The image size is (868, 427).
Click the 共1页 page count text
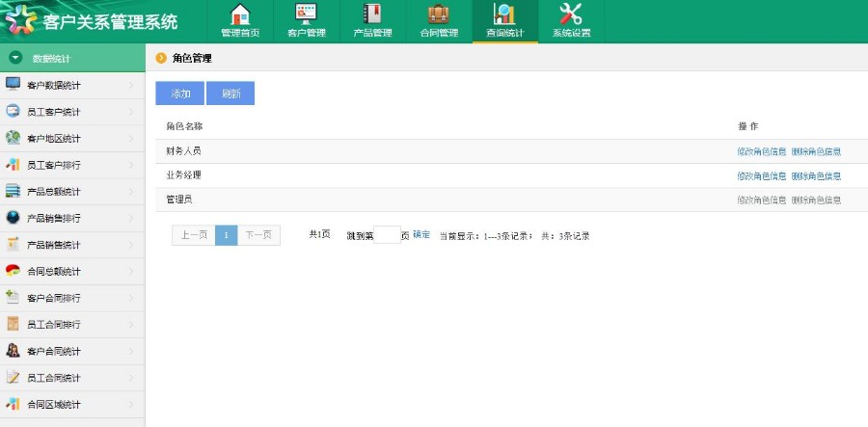pos(319,234)
